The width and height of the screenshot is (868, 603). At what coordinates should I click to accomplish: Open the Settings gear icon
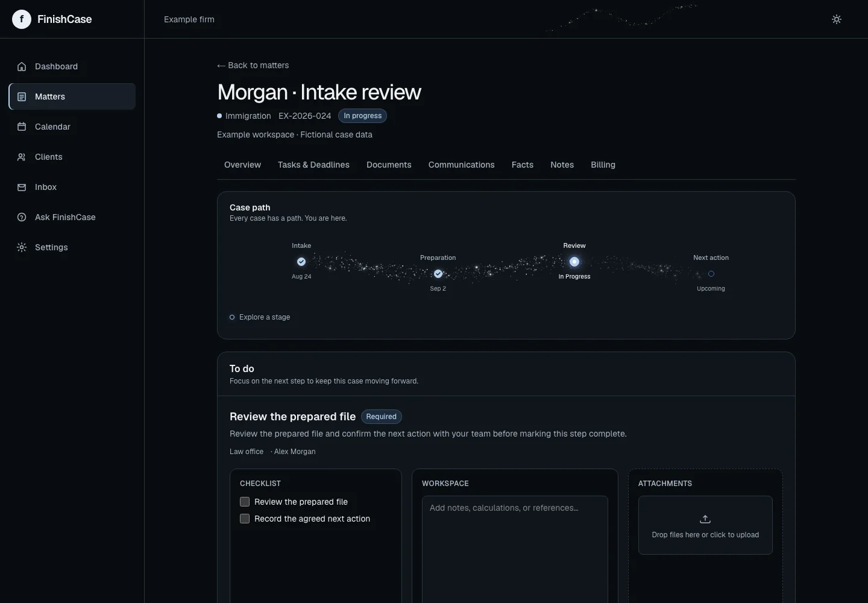[22, 247]
